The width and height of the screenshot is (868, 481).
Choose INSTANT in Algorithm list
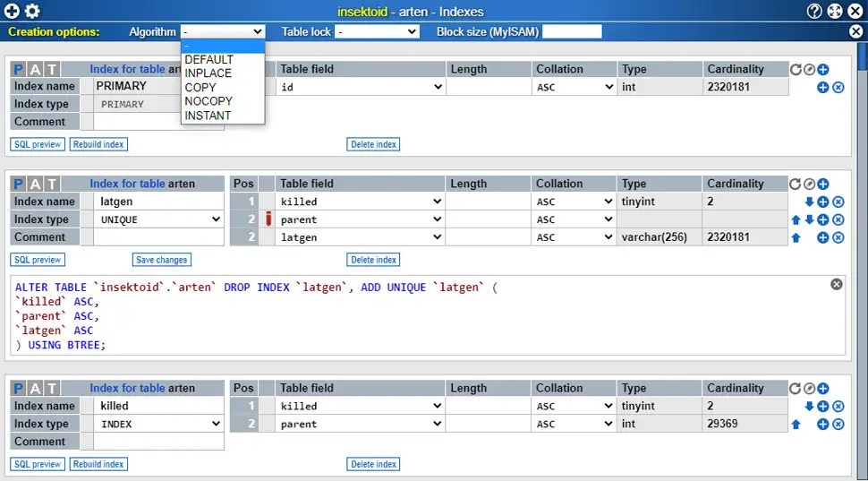tap(223, 116)
